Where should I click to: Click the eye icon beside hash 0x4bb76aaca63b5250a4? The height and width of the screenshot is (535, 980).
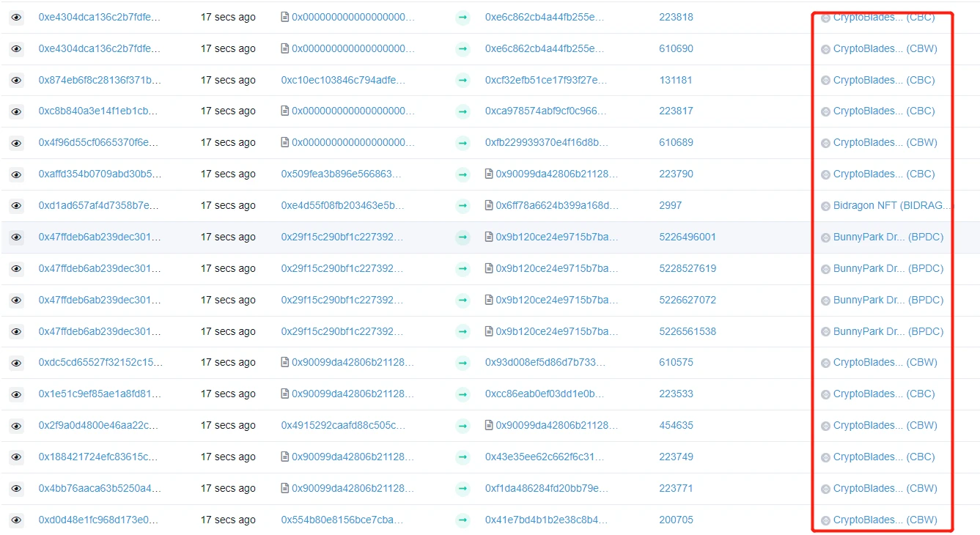point(16,489)
